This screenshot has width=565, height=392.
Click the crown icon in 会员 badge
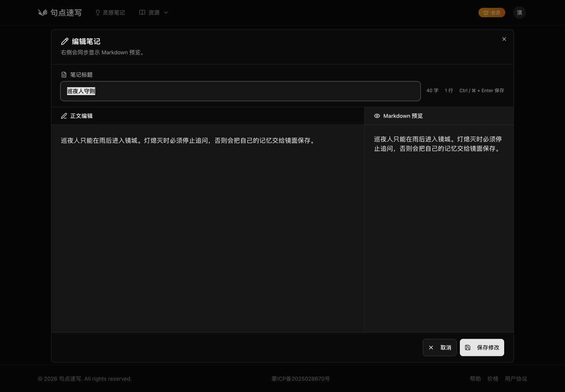pos(486,13)
